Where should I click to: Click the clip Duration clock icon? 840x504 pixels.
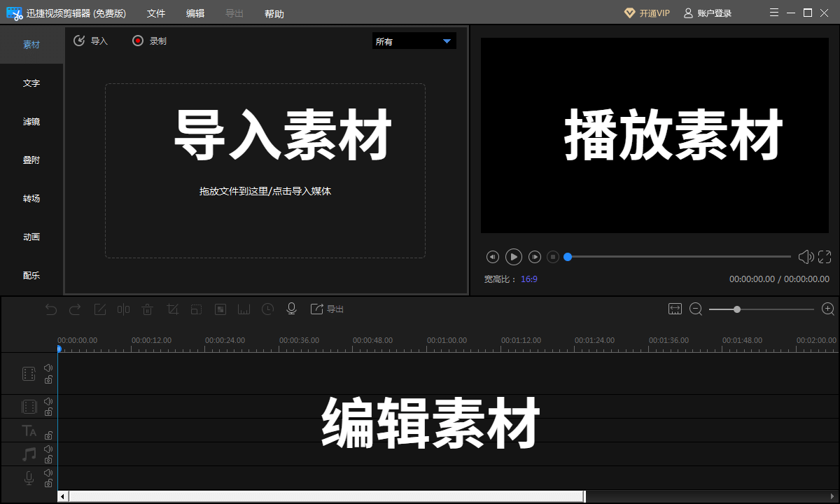tap(267, 309)
